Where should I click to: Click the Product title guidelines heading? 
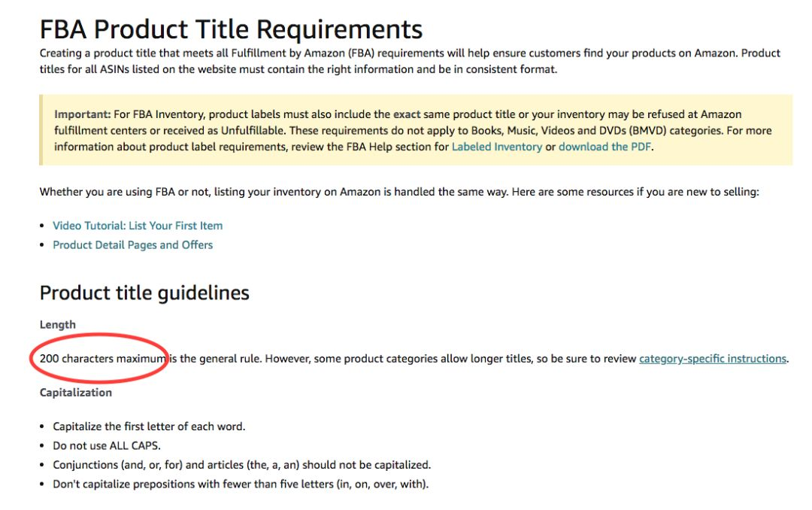[144, 293]
